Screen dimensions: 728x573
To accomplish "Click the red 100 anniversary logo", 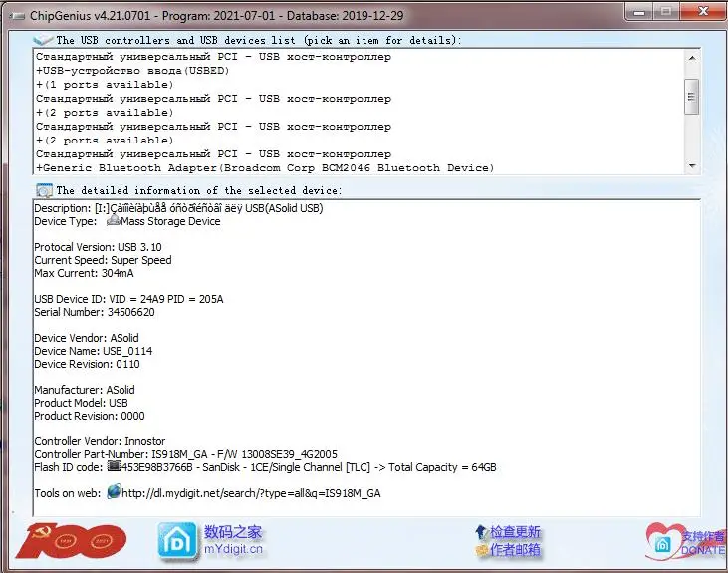I will [x=72, y=541].
